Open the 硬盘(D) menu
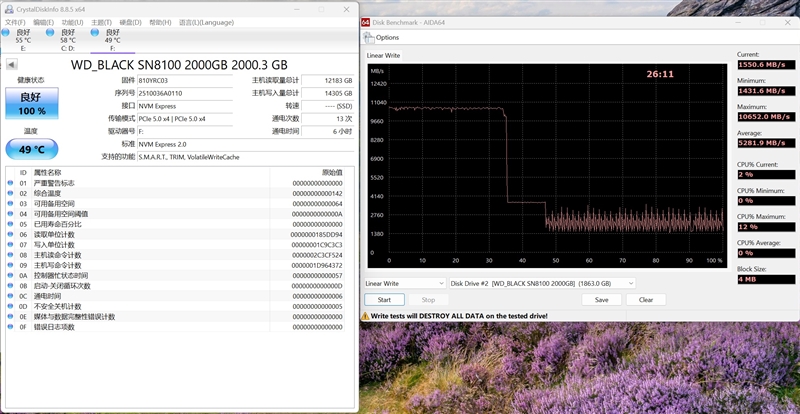Image resolution: width=800 pixels, height=414 pixels. pos(131,22)
